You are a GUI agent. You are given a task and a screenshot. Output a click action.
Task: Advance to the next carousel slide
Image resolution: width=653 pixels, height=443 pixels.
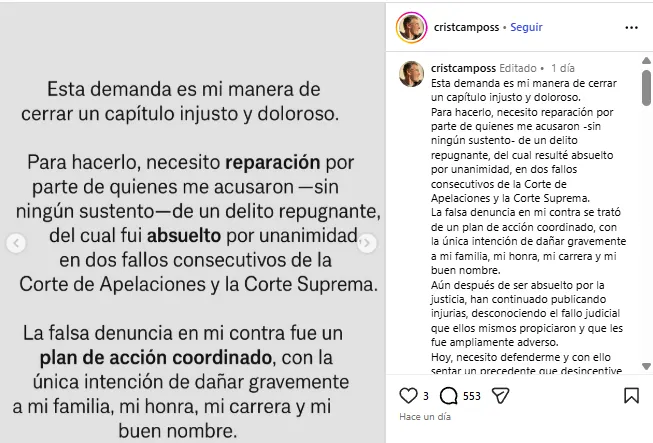coord(368,243)
